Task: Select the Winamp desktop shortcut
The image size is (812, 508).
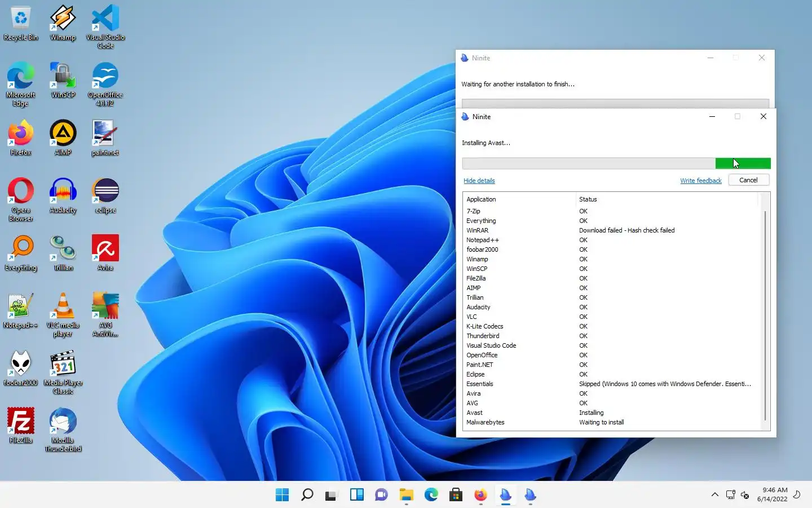Action: click(63, 24)
